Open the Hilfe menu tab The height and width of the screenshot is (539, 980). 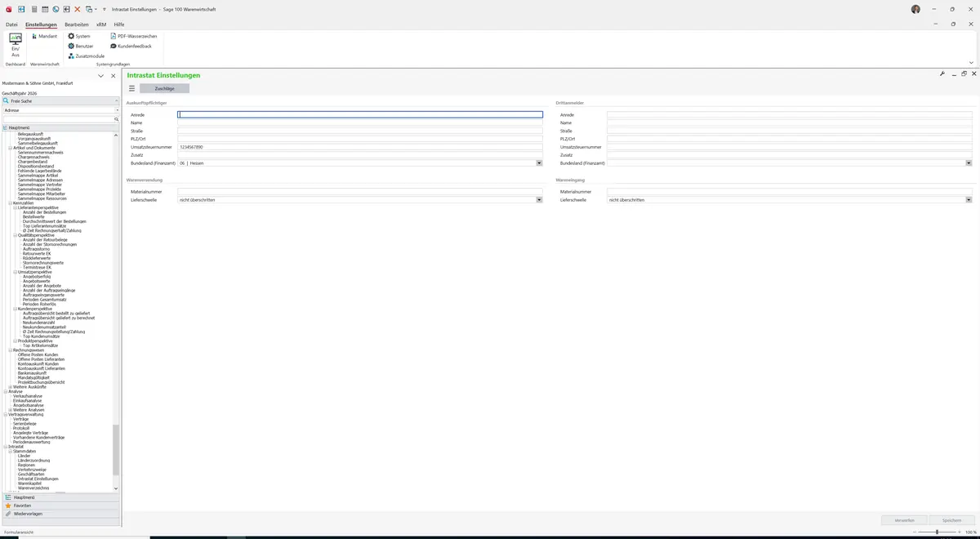tap(119, 24)
